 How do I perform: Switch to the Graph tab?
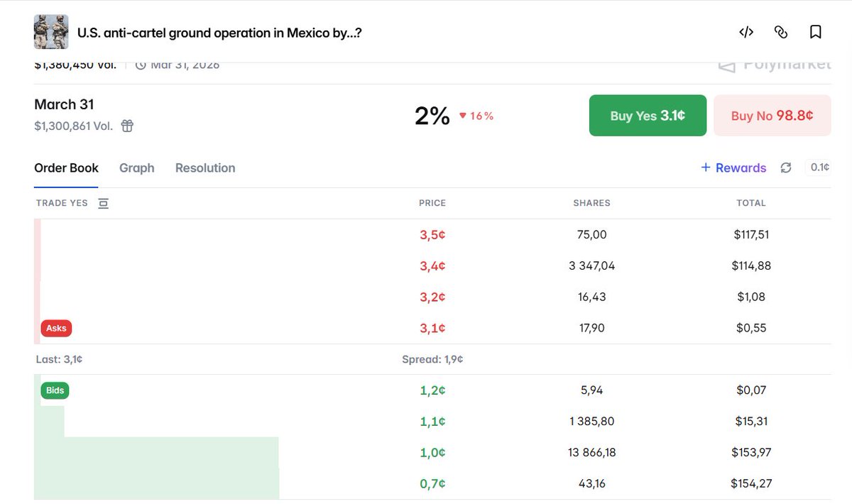[137, 168]
